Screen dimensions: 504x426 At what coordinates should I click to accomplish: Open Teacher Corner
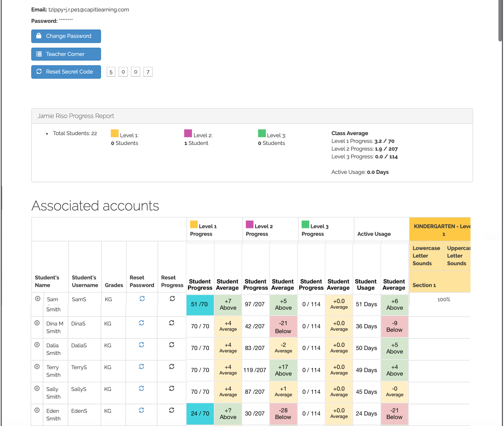tap(66, 54)
